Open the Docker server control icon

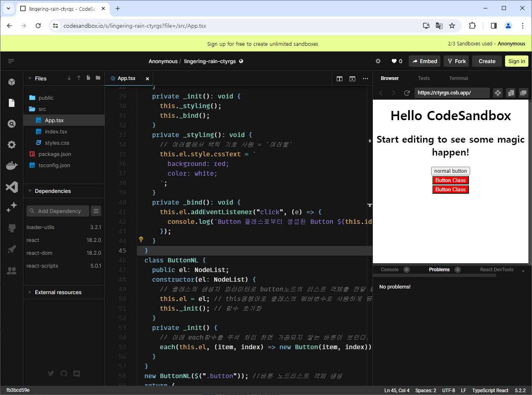point(12,166)
